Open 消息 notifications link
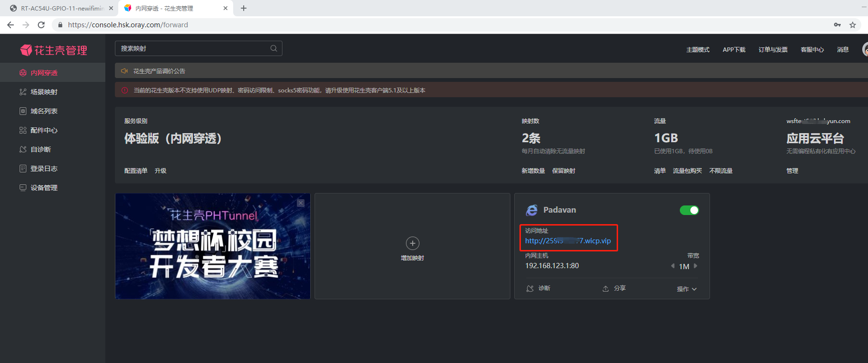The image size is (868, 363). [x=843, y=50]
